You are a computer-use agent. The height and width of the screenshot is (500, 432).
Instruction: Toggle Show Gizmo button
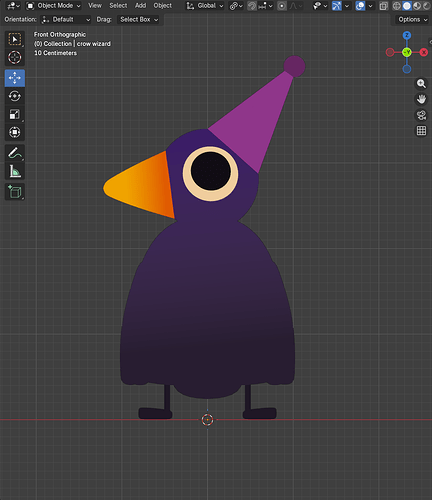[x=337, y=6]
